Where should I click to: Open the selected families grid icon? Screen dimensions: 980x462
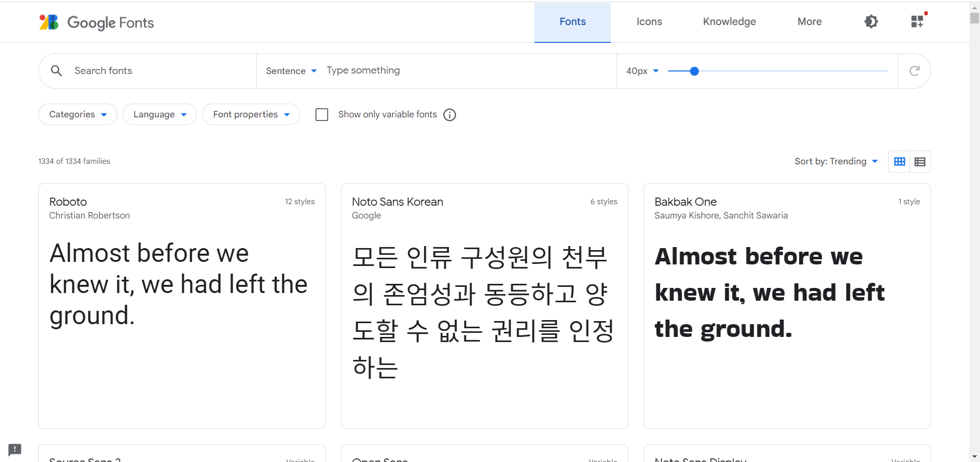click(x=917, y=21)
